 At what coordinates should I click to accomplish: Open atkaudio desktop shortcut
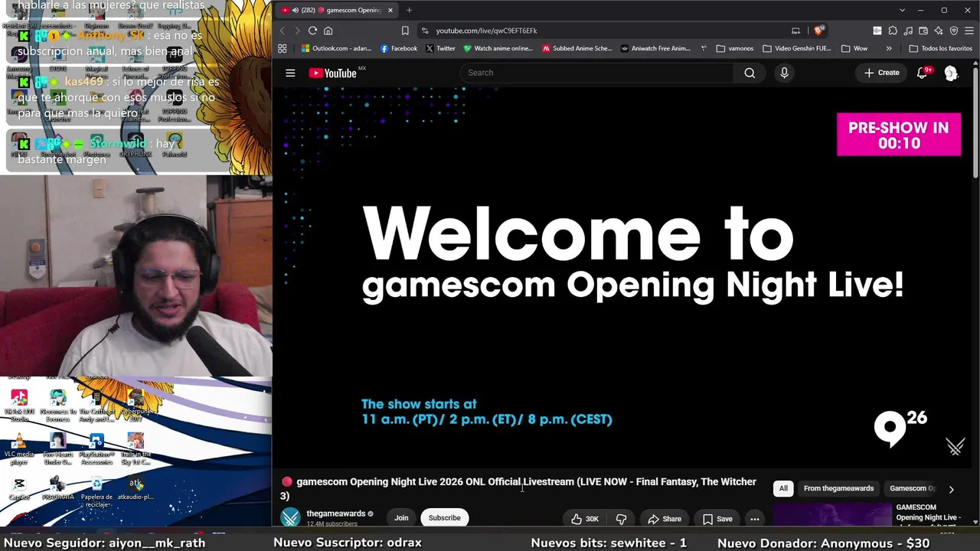pyautogui.click(x=136, y=489)
